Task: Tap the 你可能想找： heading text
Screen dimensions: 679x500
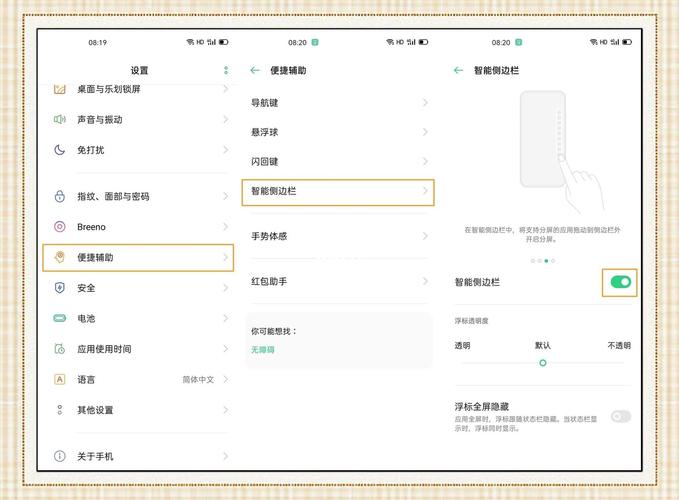Action: (274, 331)
